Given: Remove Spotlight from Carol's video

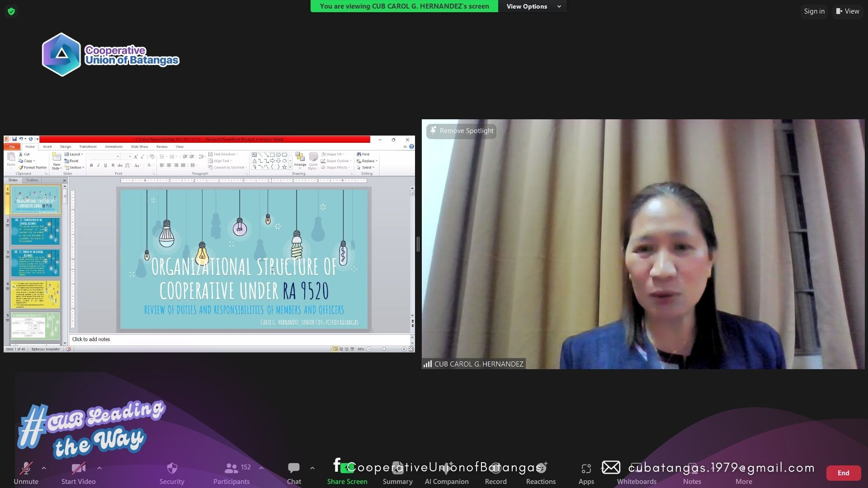Looking at the screenshot, I should tap(462, 131).
